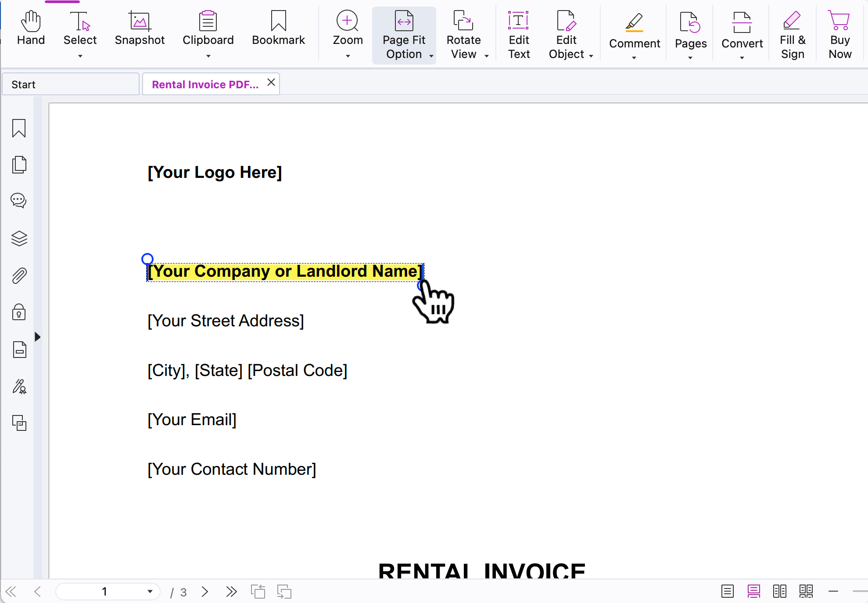Open the Bookmarks panel in the sidebar
Image resolution: width=868 pixels, height=603 pixels.
pos(19,129)
